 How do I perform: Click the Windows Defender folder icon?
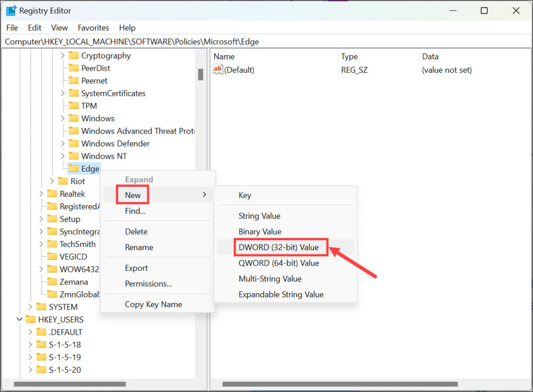coord(73,143)
